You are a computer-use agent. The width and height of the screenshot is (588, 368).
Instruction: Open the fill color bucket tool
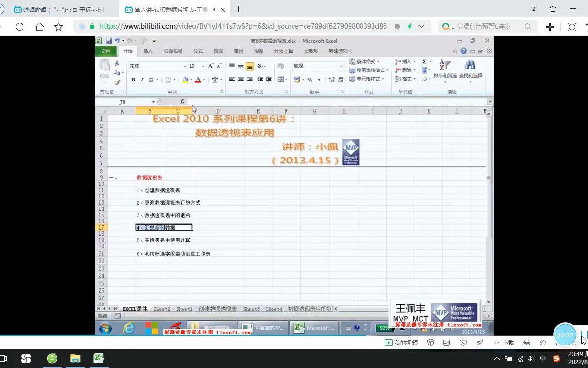[x=186, y=79]
